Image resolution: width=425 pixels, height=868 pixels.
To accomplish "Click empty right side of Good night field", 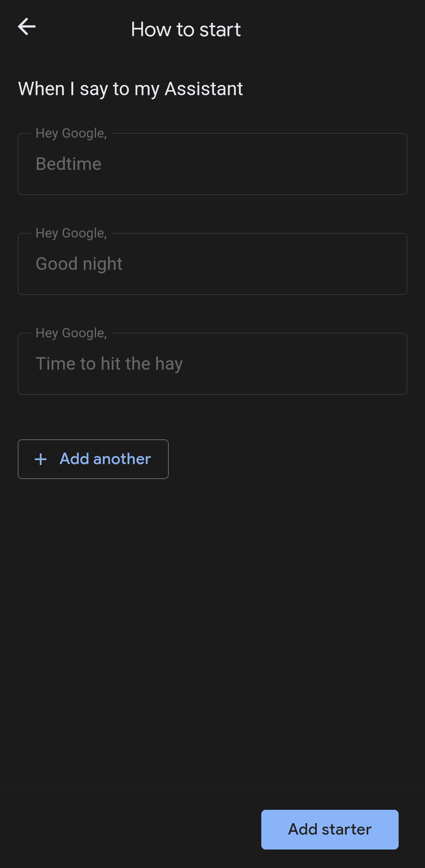I will coord(315,264).
